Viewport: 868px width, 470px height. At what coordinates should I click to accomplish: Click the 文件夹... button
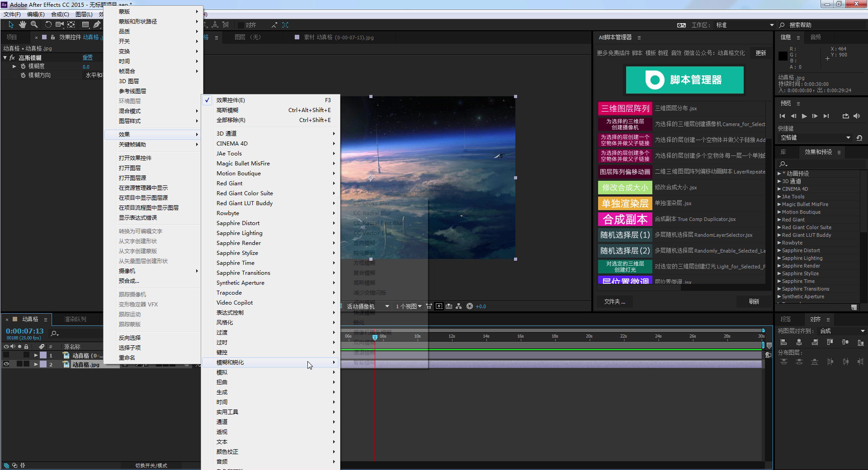coord(614,302)
